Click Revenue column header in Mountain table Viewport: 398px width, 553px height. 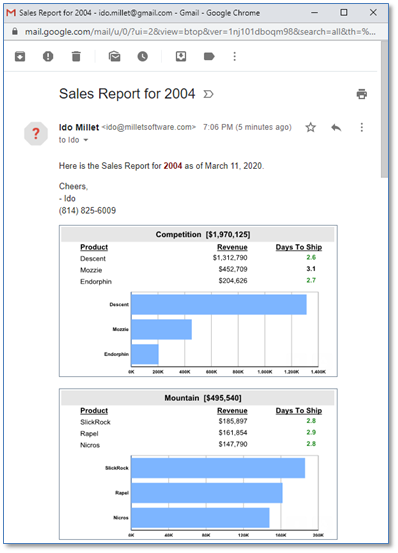pyautogui.click(x=232, y=411)
